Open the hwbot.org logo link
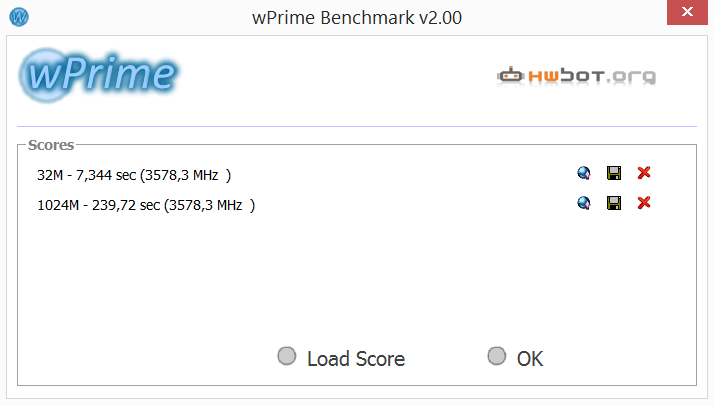714x406 pixels. point(576,76)
